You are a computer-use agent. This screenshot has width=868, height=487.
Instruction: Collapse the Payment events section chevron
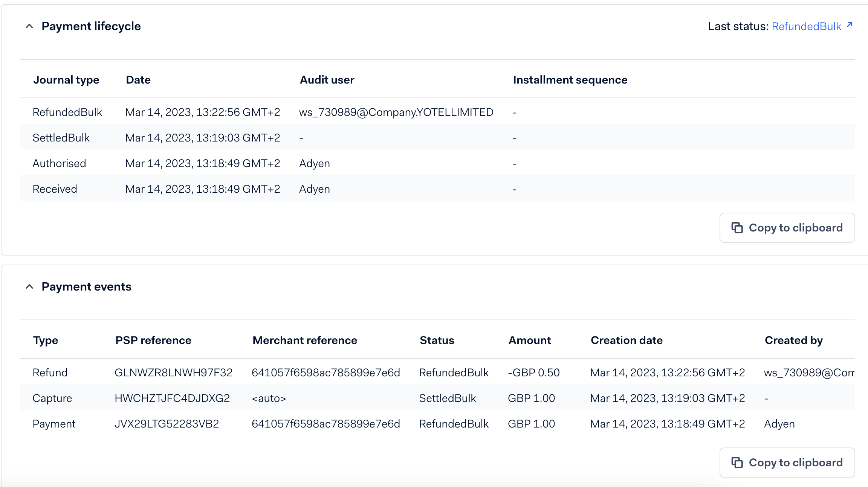pyautogui.click(x=29, y=286)
